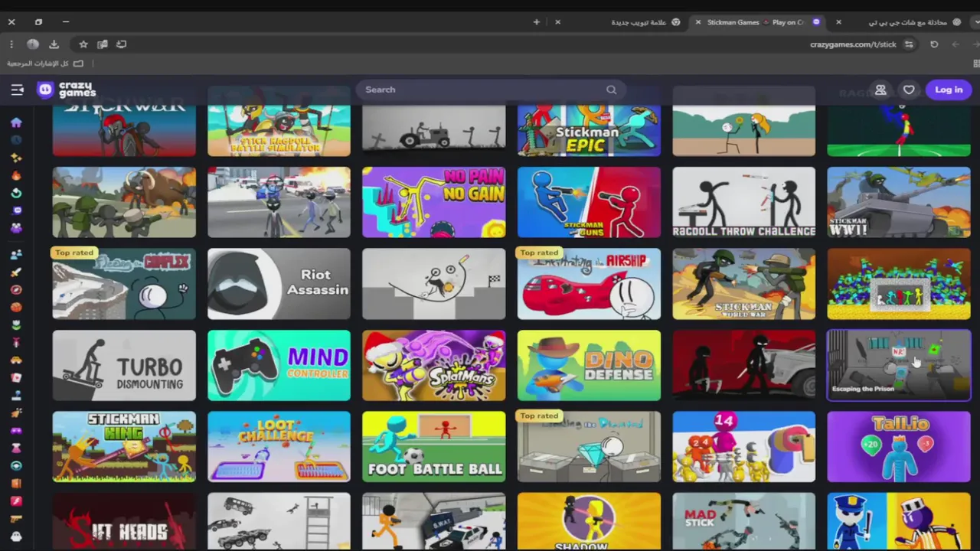Click the crazygames.com address bar URL
The width and height of the screenshot is (980, 551).
853,44
